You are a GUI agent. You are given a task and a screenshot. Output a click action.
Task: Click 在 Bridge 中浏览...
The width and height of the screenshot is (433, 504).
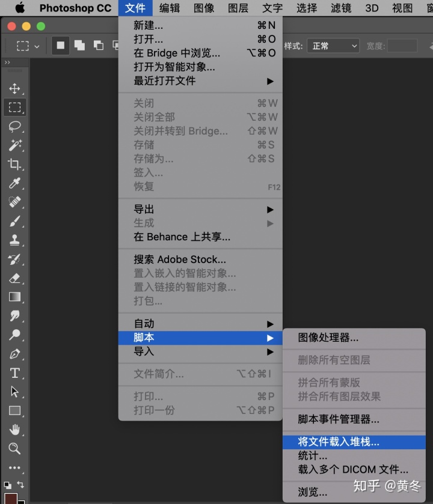200,53
